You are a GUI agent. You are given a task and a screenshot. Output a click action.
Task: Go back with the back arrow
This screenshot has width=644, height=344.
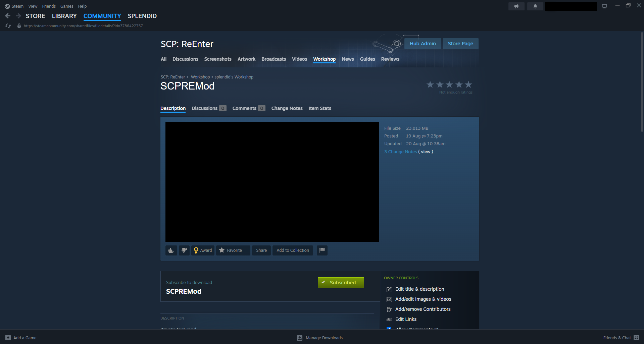[x=8, y=16]
